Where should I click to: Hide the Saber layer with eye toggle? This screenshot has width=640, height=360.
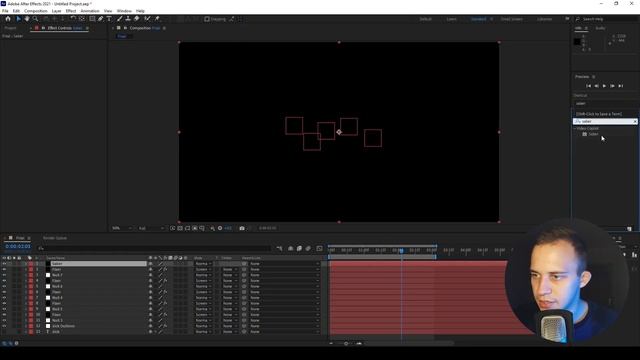point(4,264)
